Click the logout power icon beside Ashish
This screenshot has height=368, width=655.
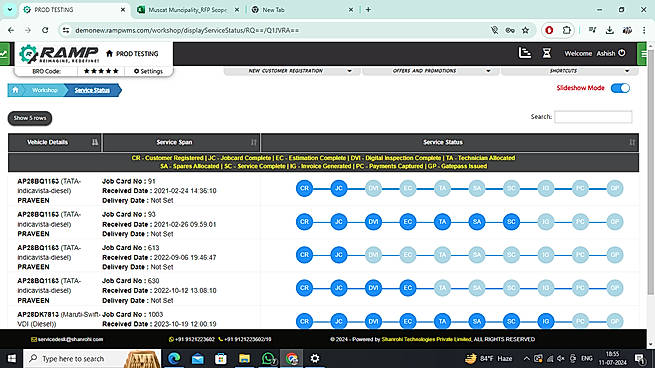[622, 53]
